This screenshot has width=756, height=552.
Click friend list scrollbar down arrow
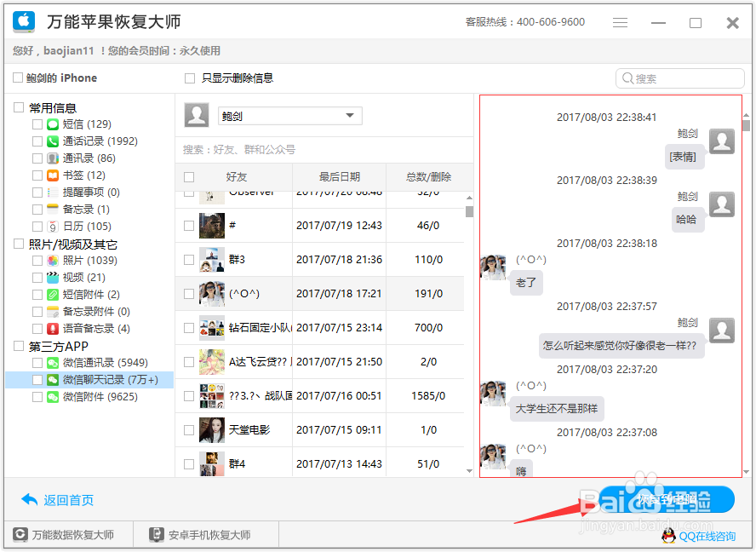tap(469, 471)
